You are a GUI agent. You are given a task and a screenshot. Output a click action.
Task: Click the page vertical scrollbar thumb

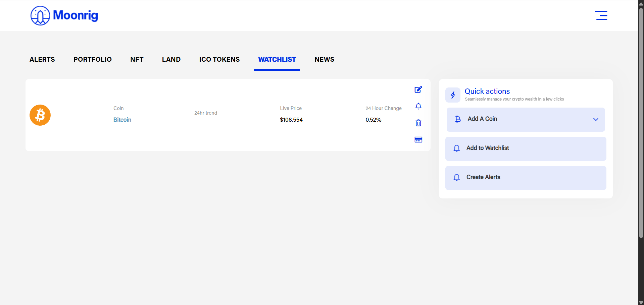tap(641, 122)
